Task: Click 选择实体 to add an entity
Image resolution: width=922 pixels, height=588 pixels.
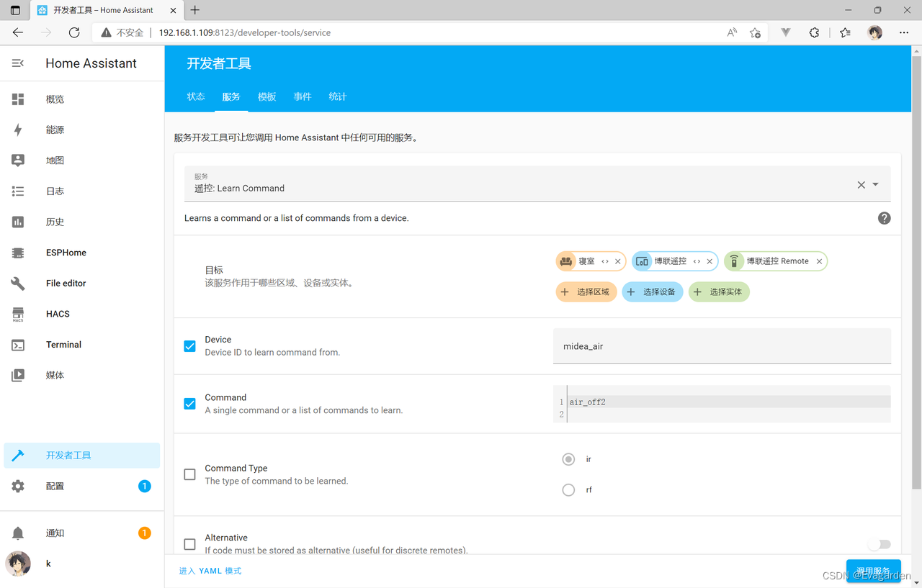Action: (719, 291)
